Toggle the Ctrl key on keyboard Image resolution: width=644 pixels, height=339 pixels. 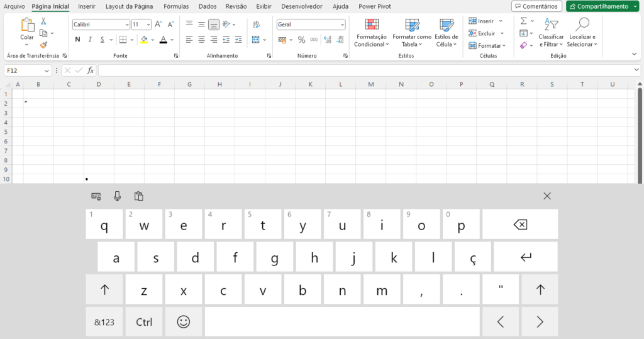pos(144,322)
